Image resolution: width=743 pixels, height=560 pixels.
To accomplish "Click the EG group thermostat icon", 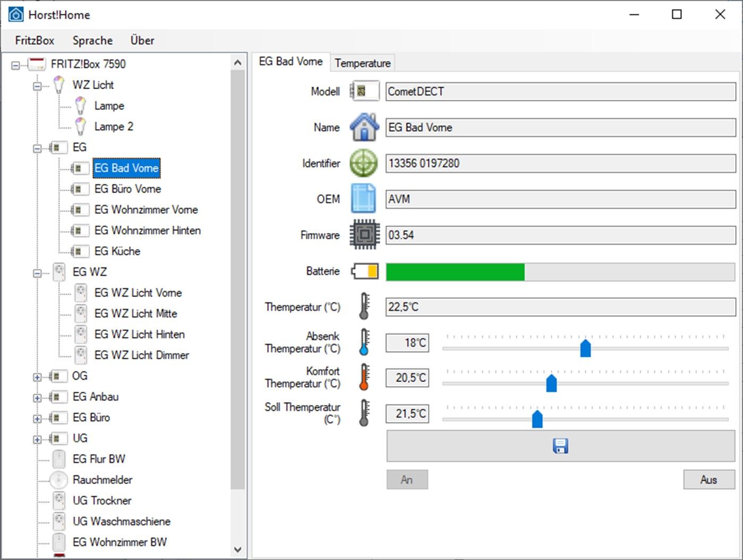I will [x=58, y=148].
